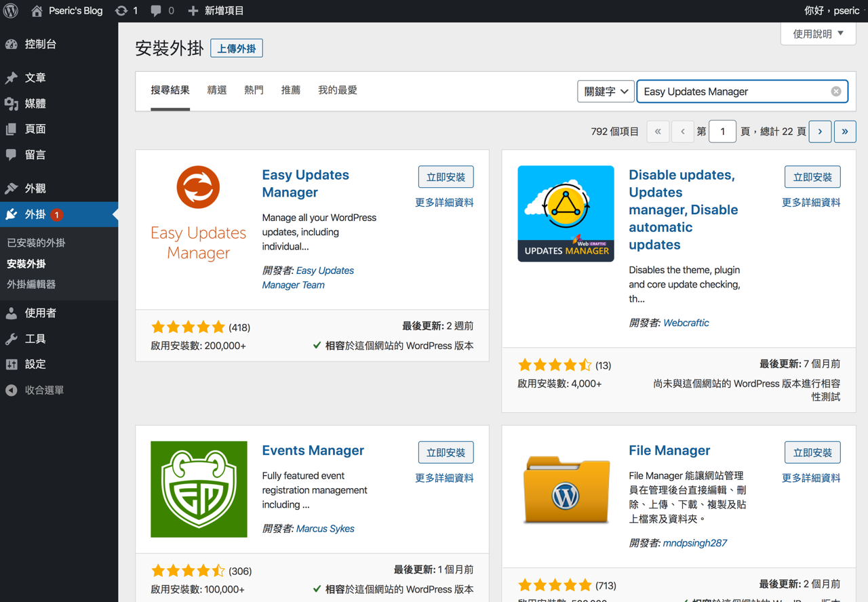
Task: Click the current page number field
Action: coord(723,132)
